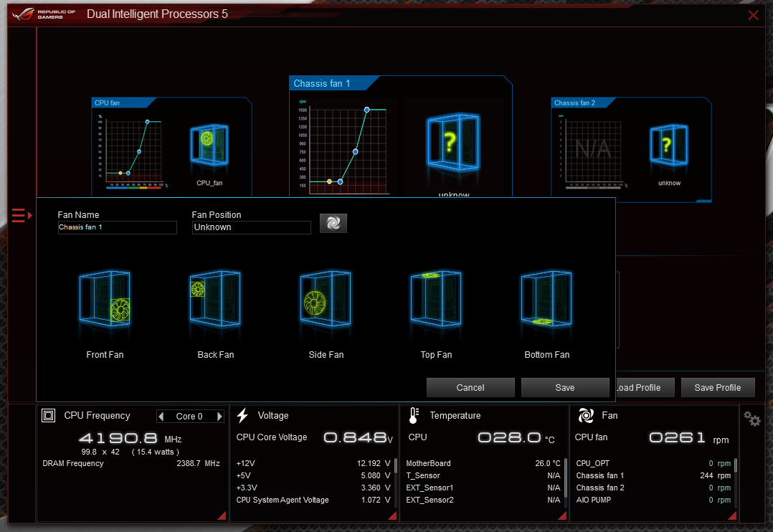This screenshot has width=773, height=532.
Task: Click the Front Fan label
Action: tap(105, 354)
